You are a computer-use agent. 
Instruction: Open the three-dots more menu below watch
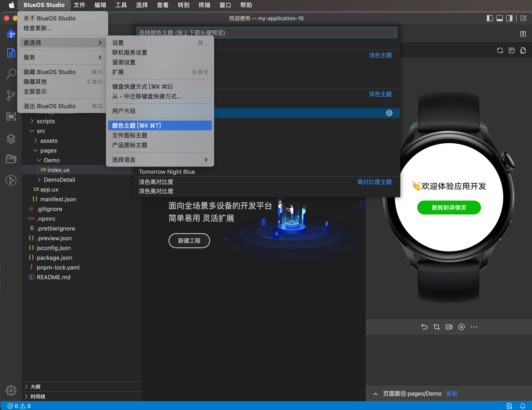(x=474, y=327)
